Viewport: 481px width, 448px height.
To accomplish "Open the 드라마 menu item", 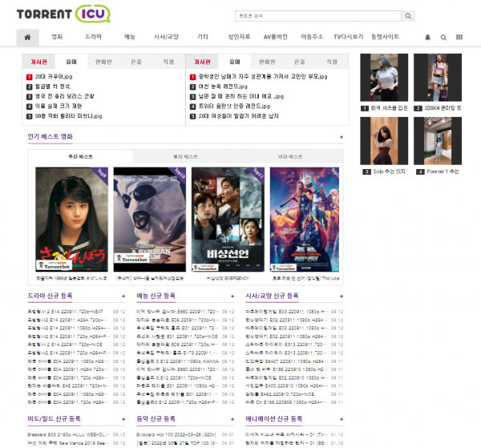I will pos(93,37).
